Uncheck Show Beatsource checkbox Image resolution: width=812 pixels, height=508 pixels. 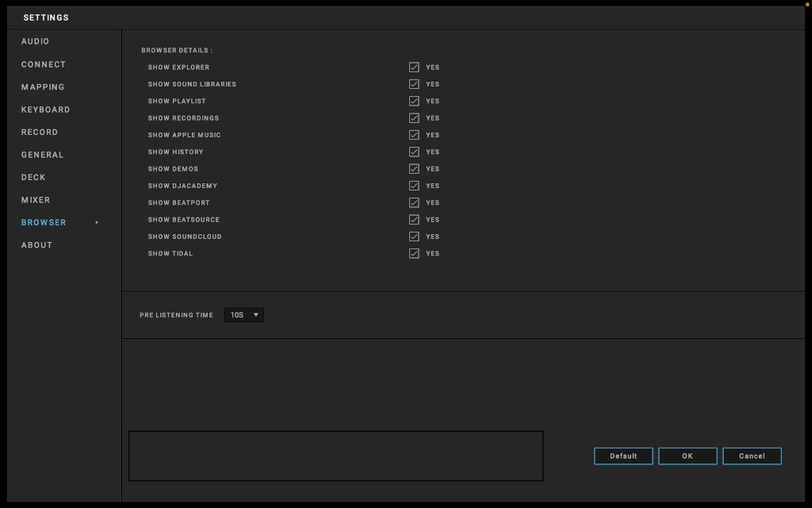coord(414,220)
